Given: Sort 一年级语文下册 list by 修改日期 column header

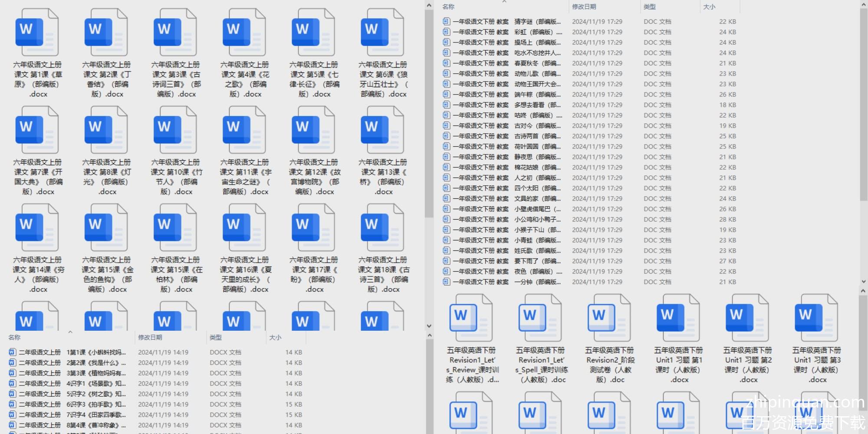Looking at the screenshot, I should [x=584, y=7].
